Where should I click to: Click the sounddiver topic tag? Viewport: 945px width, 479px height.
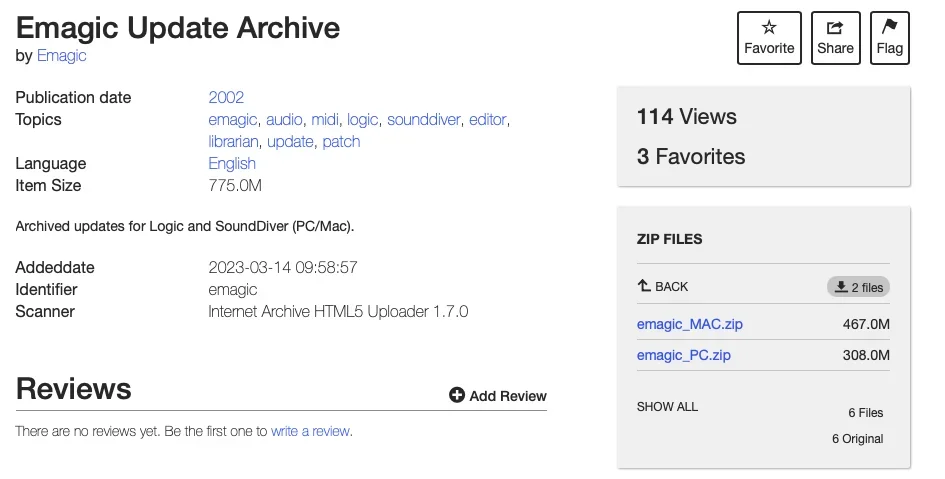423,120
